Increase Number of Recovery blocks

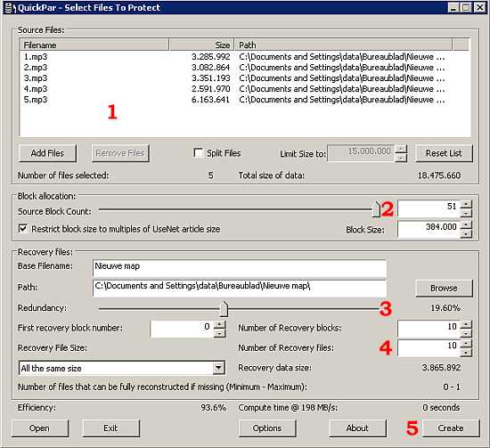click(466, 325)
